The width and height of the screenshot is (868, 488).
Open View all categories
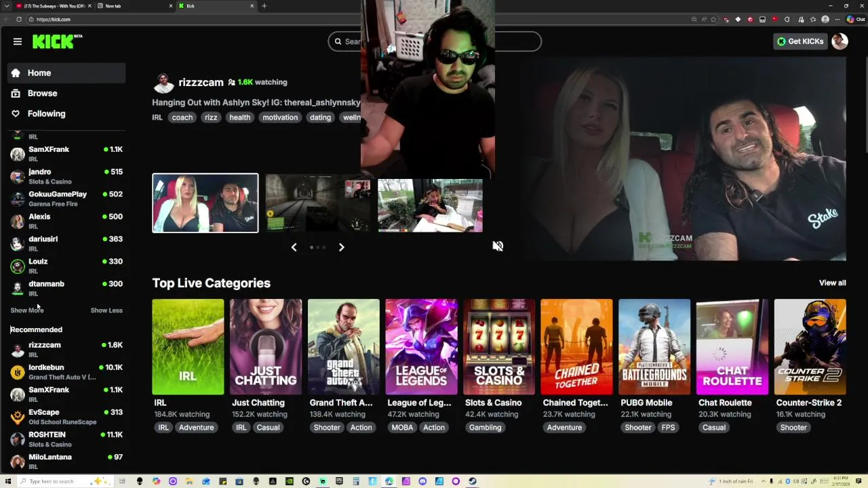click(832, 283)
